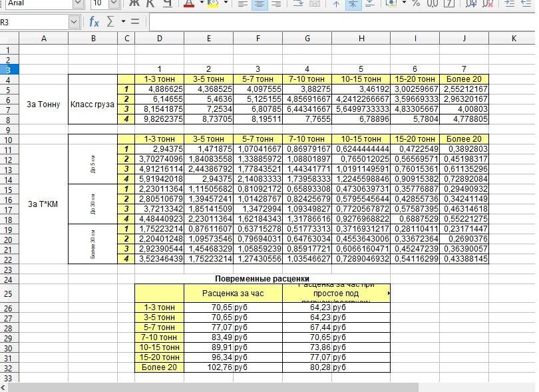
Task: Select the rotated "До 5 км" cell
Action: click(92, 164)
